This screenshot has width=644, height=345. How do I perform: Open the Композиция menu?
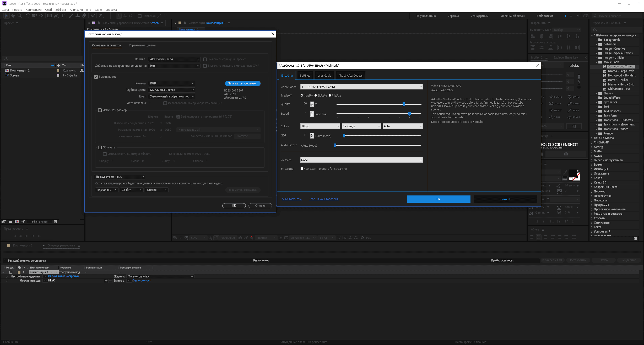coord(34,10)
